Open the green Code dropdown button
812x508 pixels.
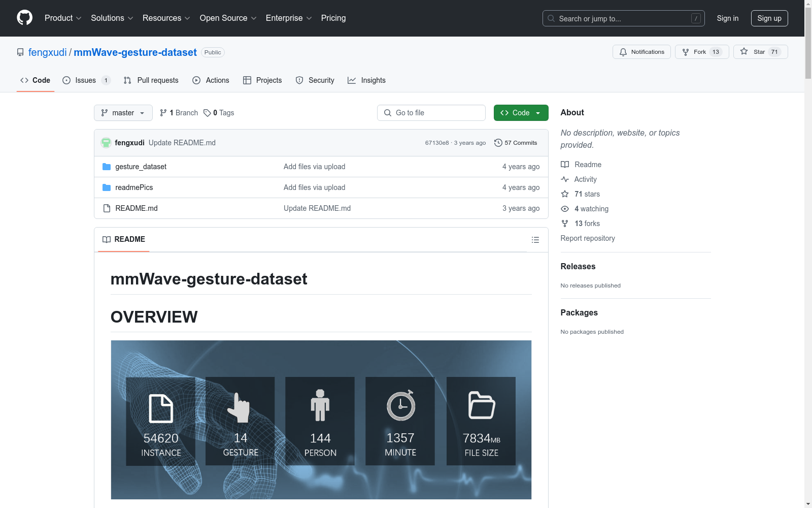[521, 113]
